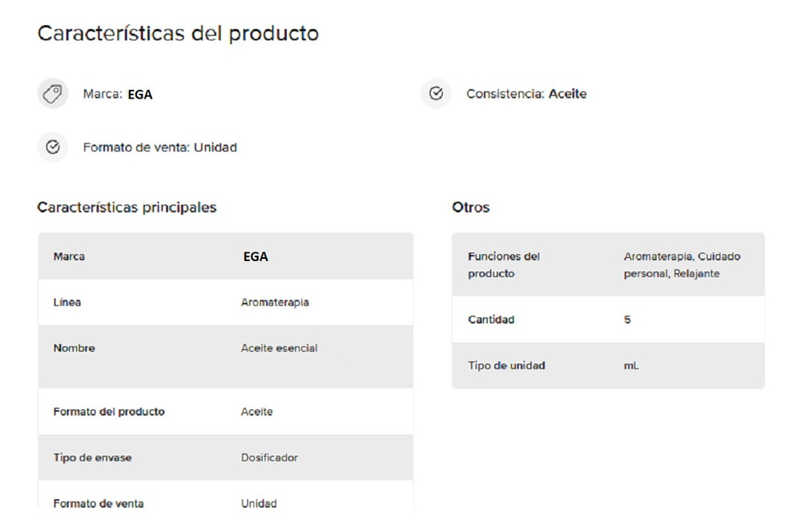Click the Aromaterapia, Cuidado personal, Relajante text
Screen dimensions: 801x532
pyautogui.click(x=682, y=264)
